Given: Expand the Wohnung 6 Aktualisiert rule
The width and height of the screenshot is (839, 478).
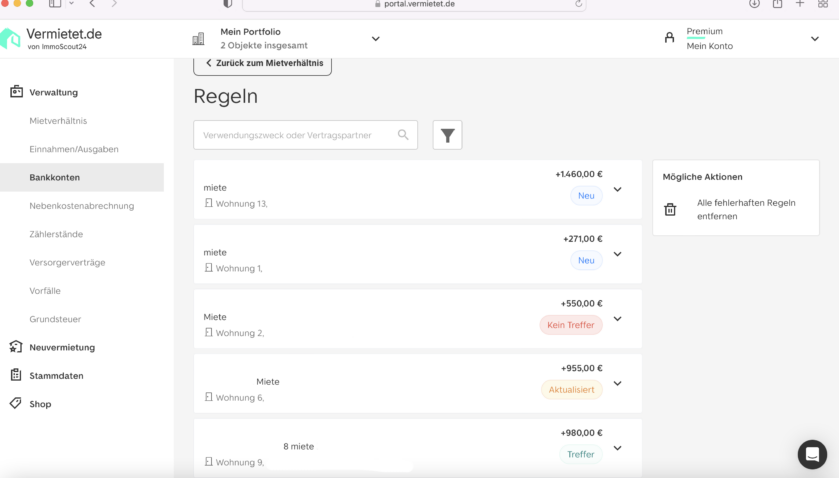Looking at the screenshot, I should [617, 384].
